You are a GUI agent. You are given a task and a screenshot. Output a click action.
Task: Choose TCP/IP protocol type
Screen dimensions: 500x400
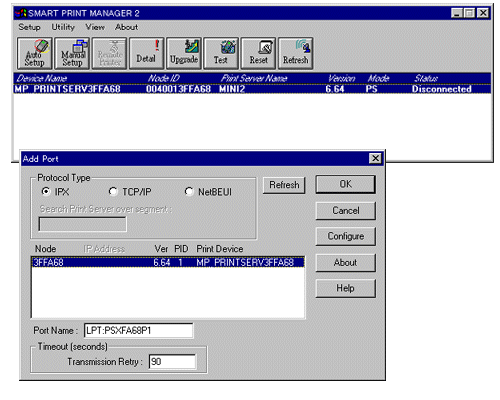click(x=113, y=192)
